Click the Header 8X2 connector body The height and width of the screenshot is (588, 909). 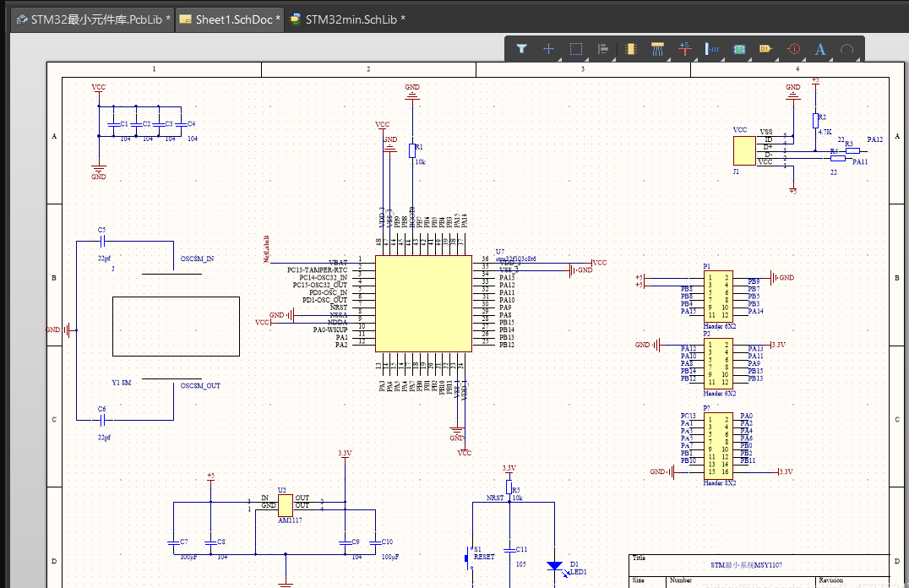718,445
